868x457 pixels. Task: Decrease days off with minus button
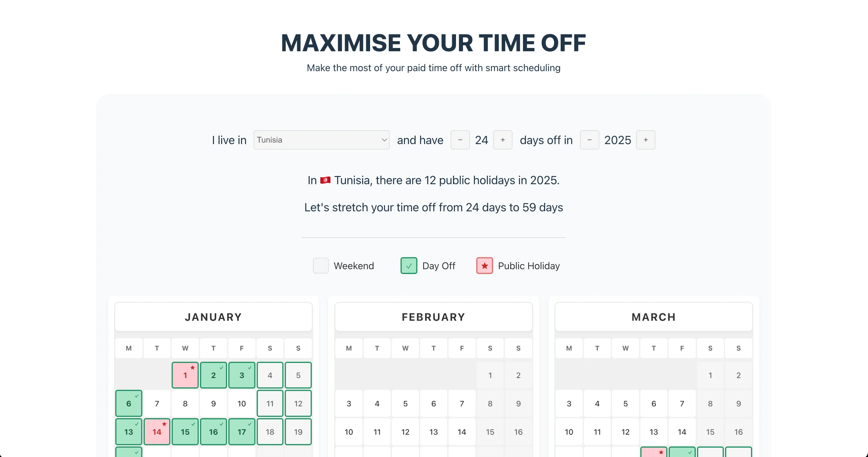[x=460, y=140]
